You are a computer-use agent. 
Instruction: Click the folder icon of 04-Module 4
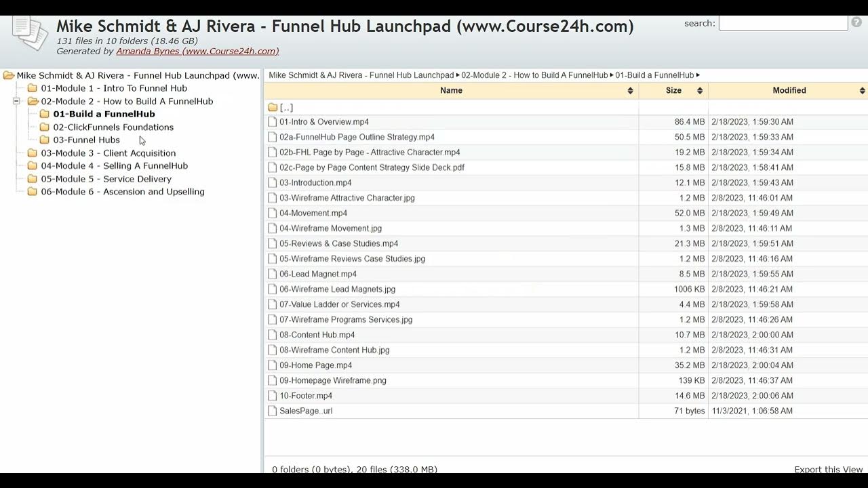tap(32, 166)
